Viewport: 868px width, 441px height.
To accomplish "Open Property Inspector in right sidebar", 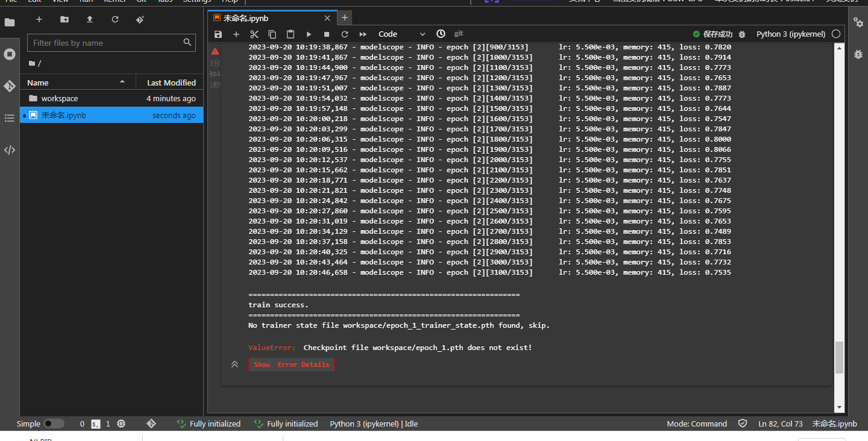I will [858, 22].
